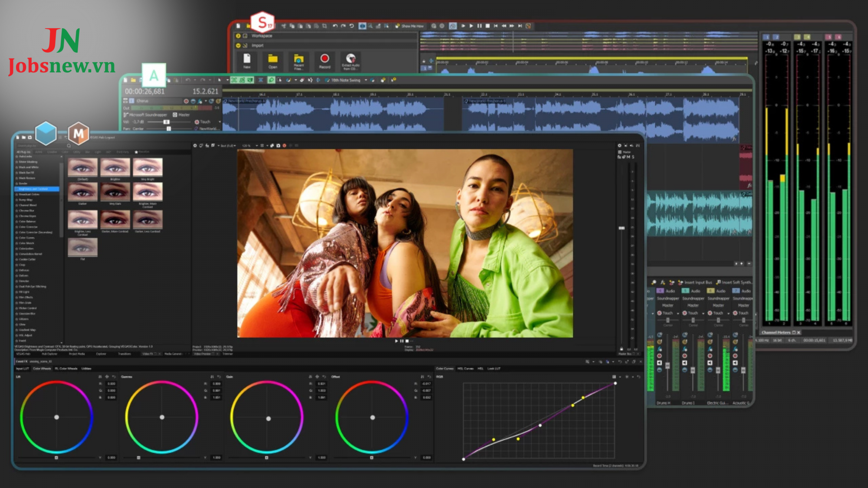This screenshot has width=868, height=488.
Task: Click the Crop tool in Sound Forge toolbar
Action: 325,26
